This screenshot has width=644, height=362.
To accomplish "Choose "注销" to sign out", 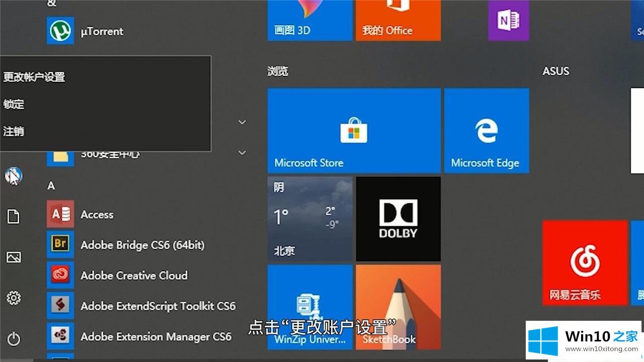I will [x=14, y=131].
